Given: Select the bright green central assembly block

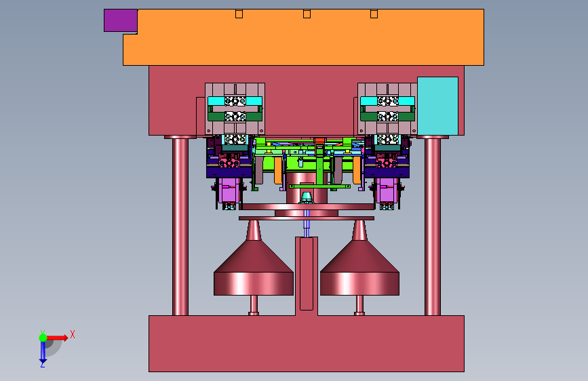Looking at the screenshot, I should coord(306,164).
